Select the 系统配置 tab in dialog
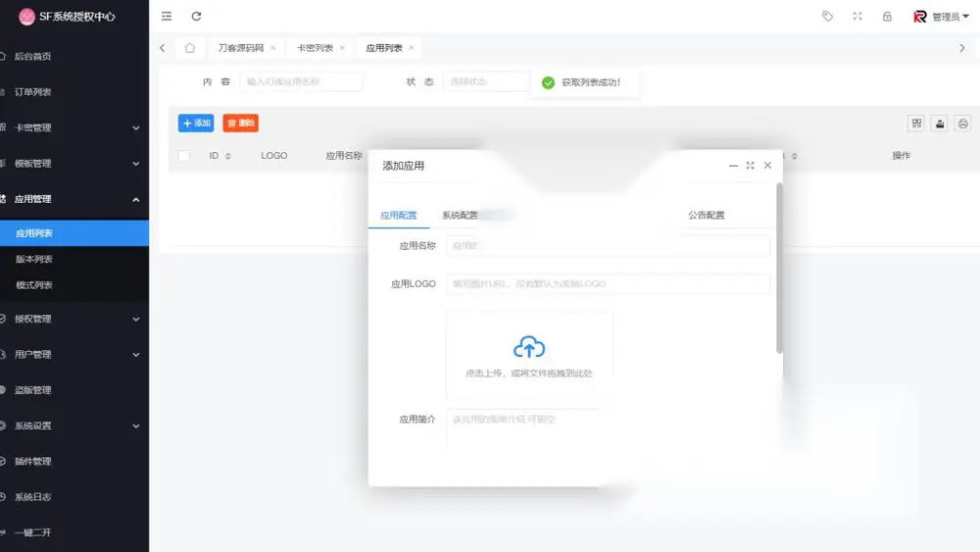The image size is (980, 552). pos(460,215)
